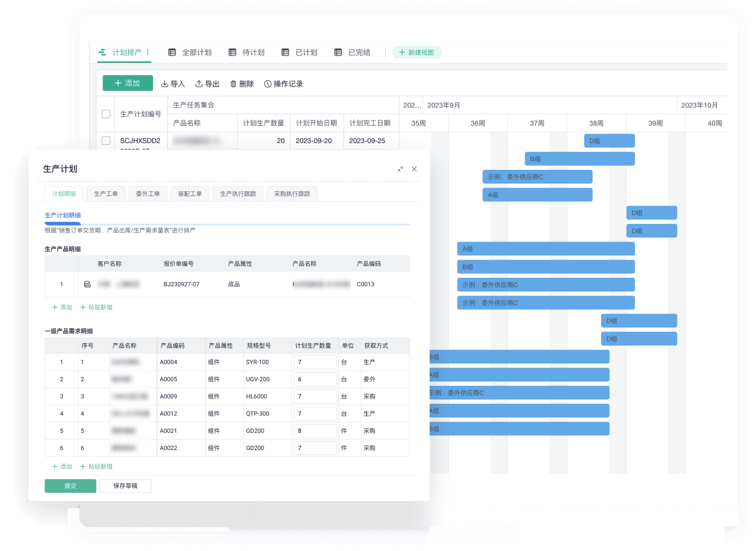Click the 删除 trash icon

point(233,84)
